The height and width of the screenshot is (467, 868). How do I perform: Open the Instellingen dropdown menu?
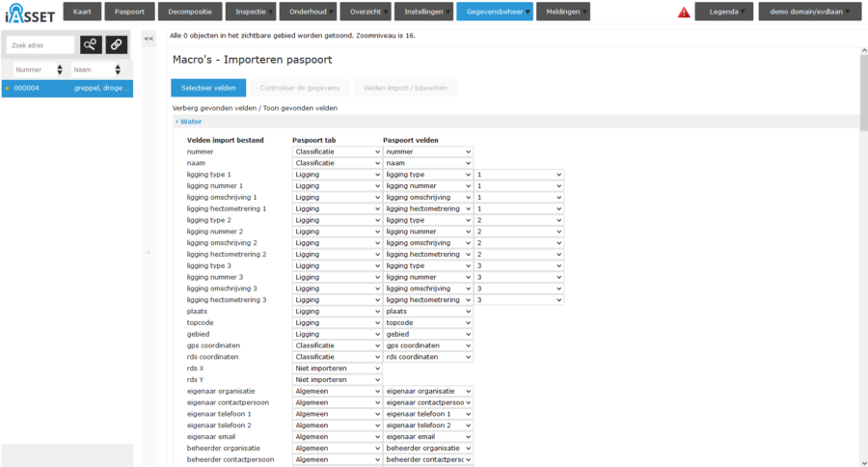(423, 12)
